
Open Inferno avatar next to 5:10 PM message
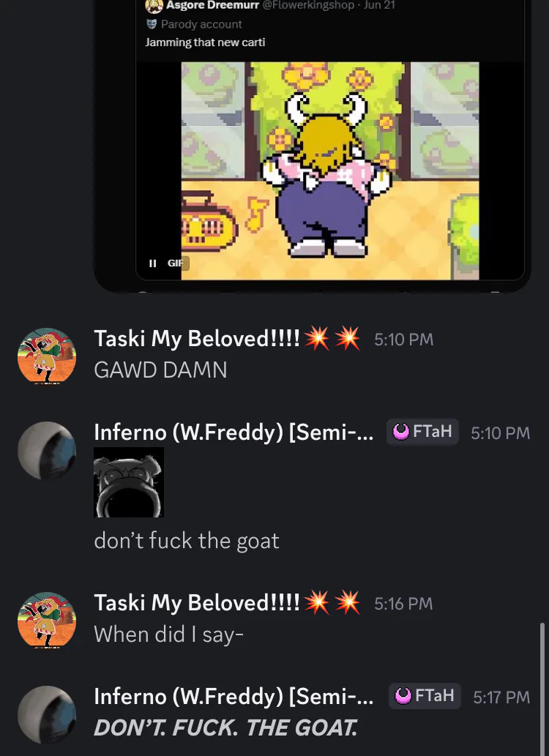47,451
